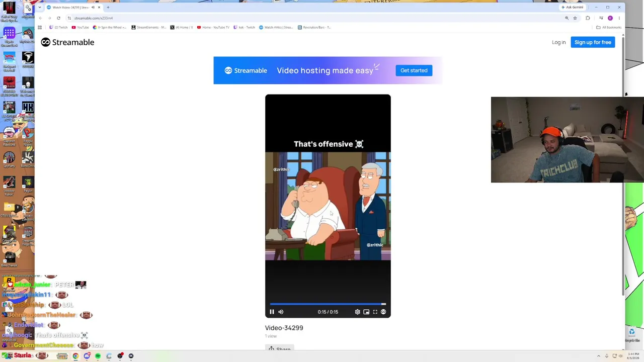Click Sign up for free button
The width and height of the screenshot is (644, 362).
tap(593, 42)
